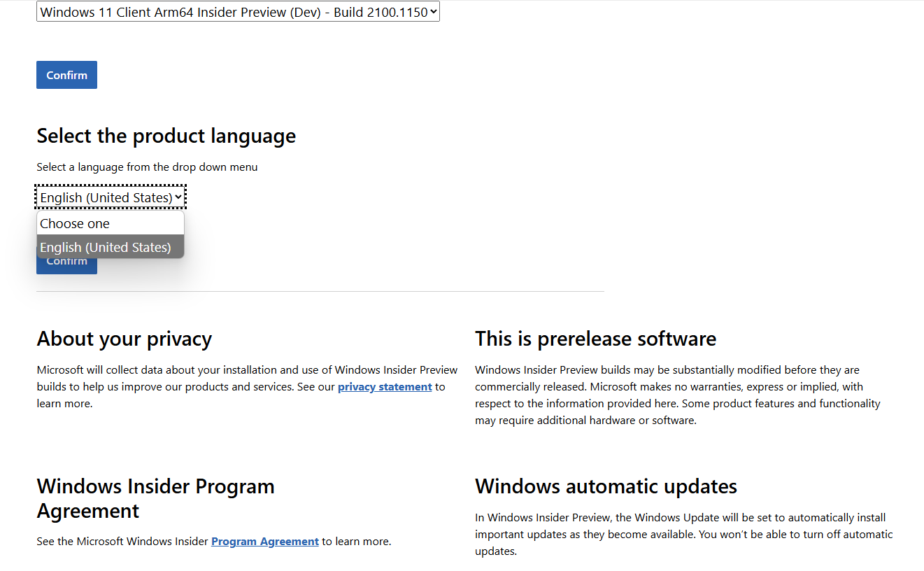Choose the "Choose one" option in the list
This screenshot has width=924, height=571.
(x=111, y=224)
